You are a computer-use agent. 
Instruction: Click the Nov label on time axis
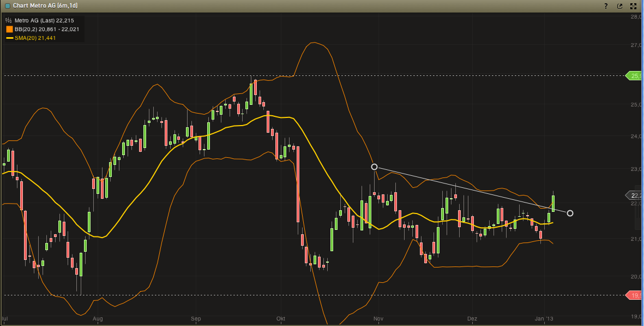coord(378,318)
